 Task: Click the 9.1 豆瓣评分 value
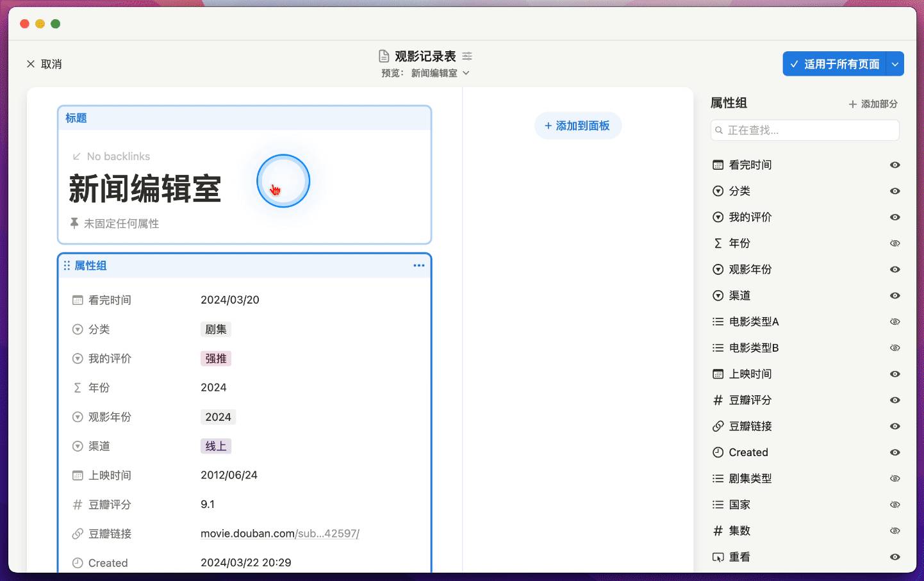point(208,505)
